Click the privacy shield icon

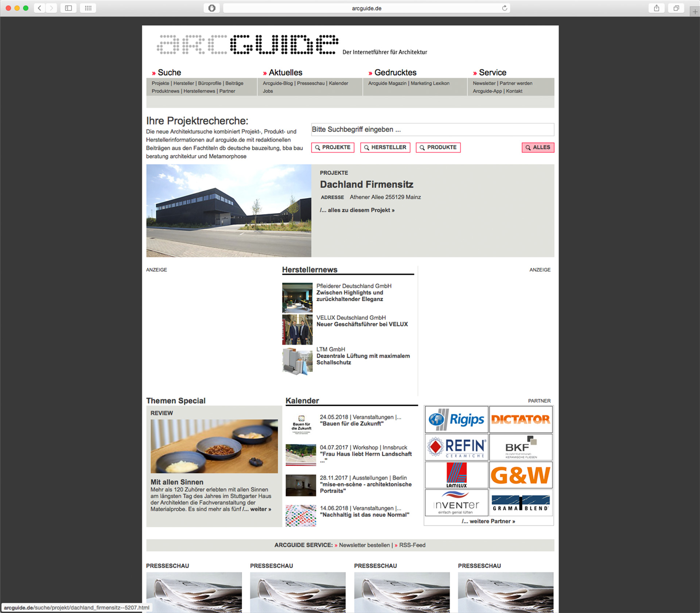pyautogui.click(x=211, y=8)
